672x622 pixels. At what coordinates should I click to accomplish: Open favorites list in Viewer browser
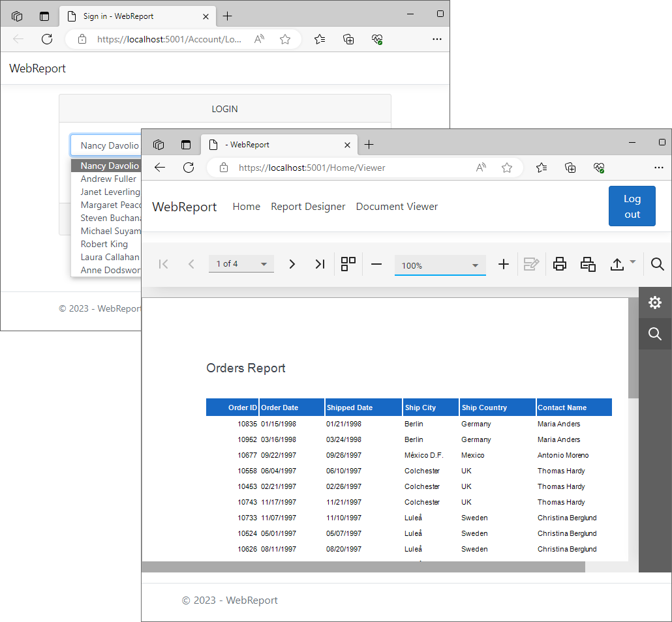542,168
